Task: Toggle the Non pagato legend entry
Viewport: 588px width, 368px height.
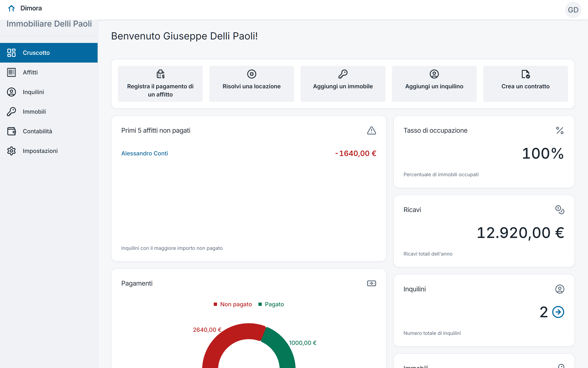Action: (233, 304)
